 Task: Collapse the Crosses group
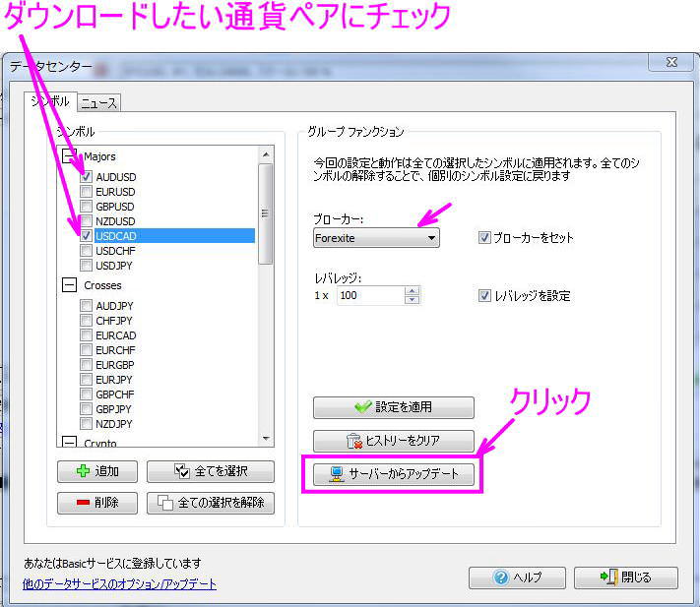[69, 285]
